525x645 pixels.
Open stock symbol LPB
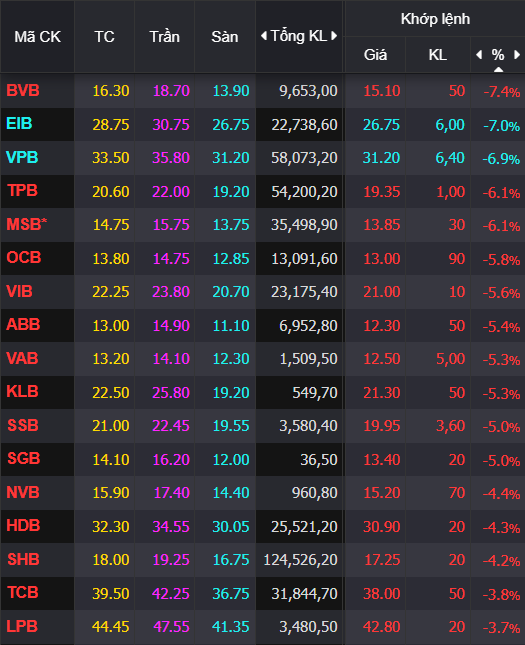point(22,626)
